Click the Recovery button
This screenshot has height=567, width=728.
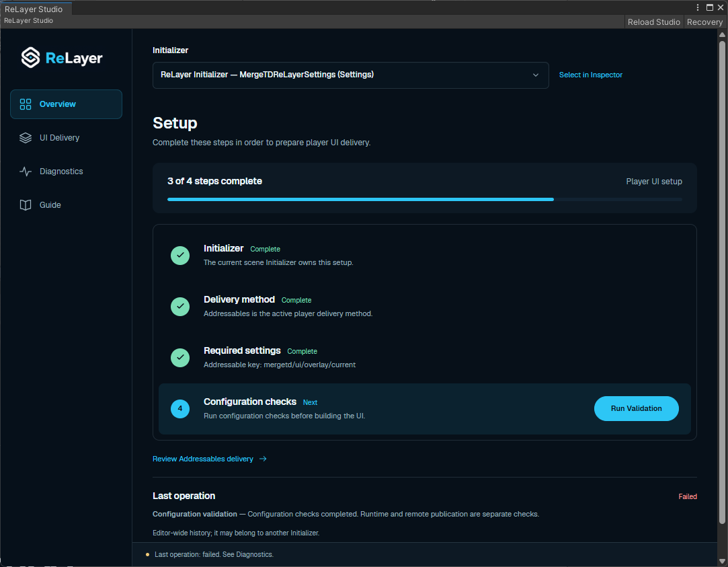click(x=704, y=22)
